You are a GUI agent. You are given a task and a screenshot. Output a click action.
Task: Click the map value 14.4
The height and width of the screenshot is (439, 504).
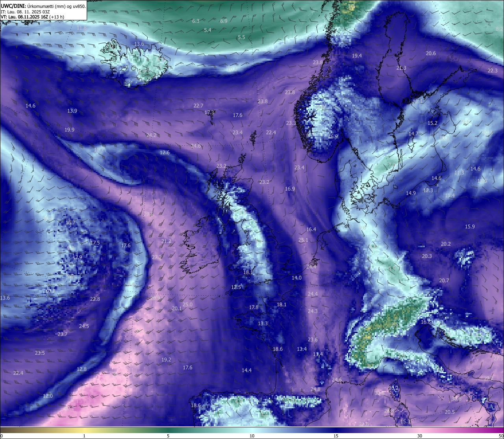click(246, 370)
